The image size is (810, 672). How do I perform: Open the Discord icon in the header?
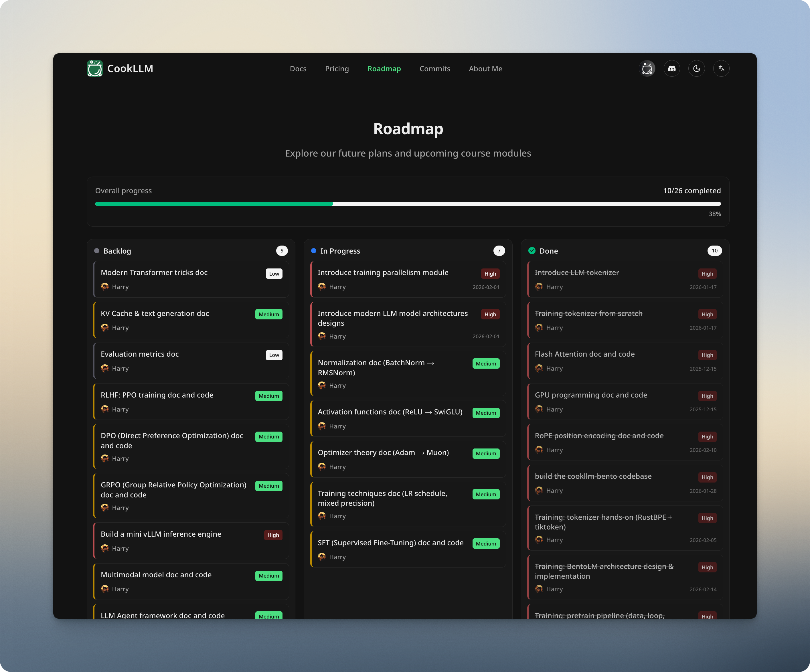pyautogui.click(x=671, y=68)
